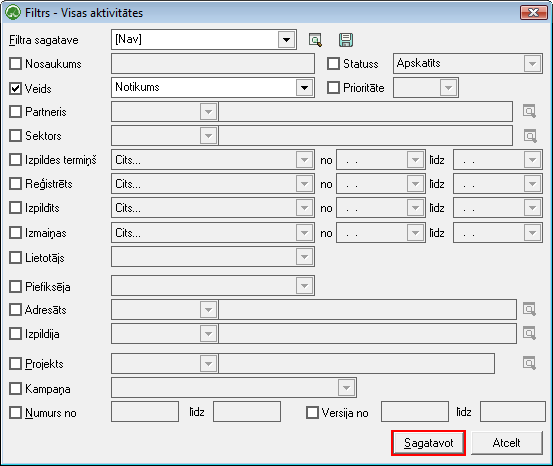
Task: Tick the Nosaukums checkbox
Action: tap(16, 64)
